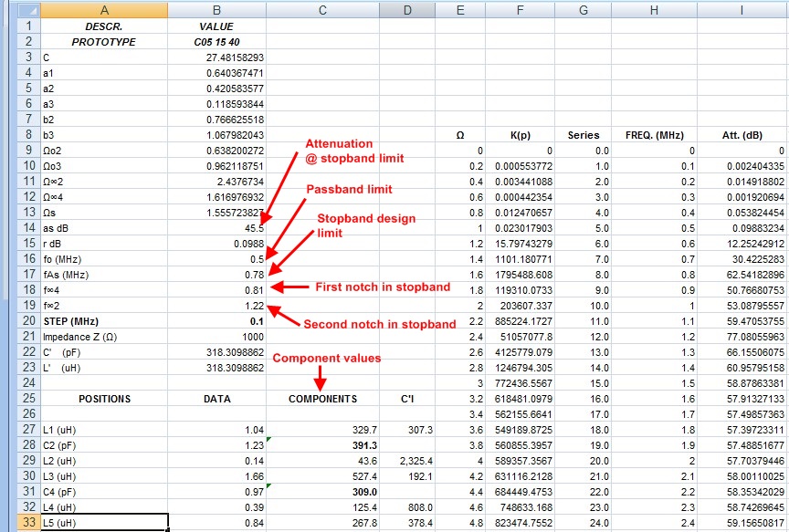Click L3 component value 527.4
Screen dimensions: 789x532
[322, 476]
